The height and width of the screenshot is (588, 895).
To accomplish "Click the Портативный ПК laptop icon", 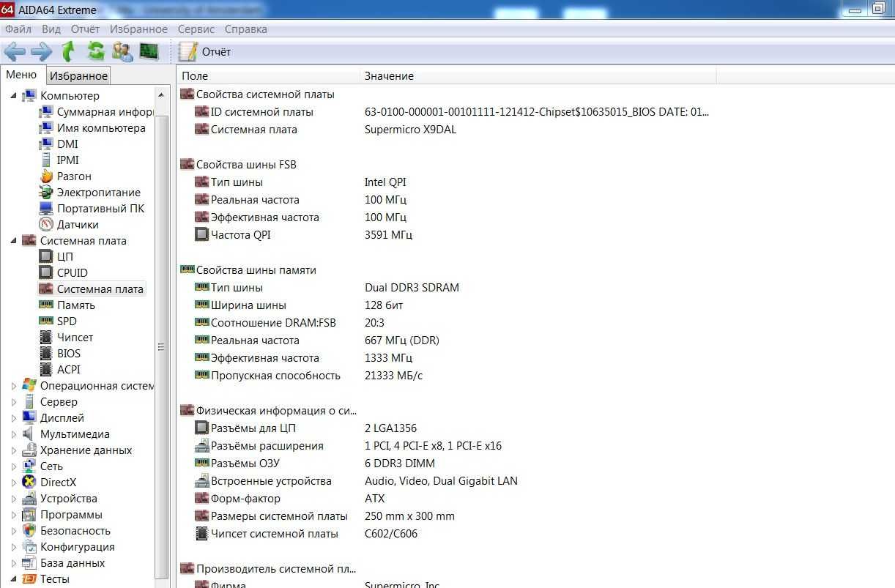I will 46,208.
